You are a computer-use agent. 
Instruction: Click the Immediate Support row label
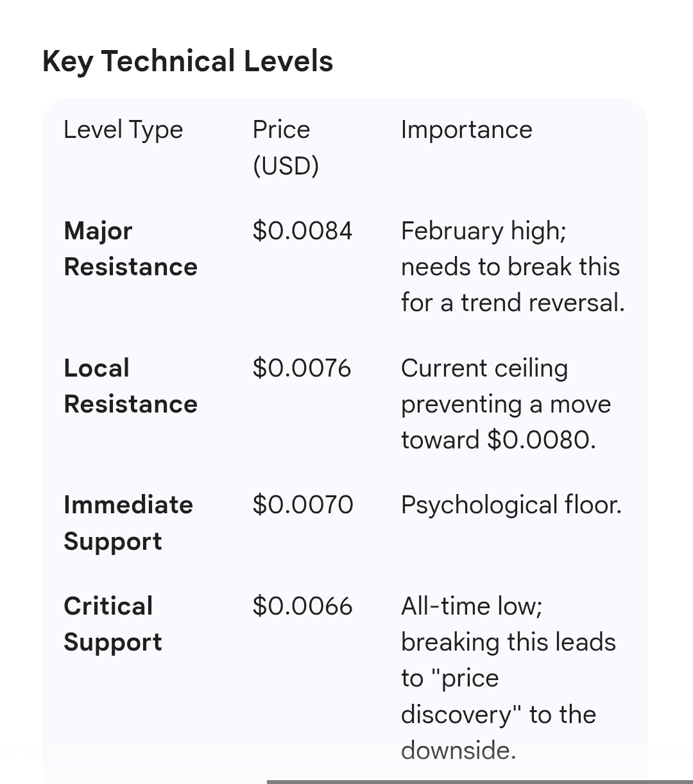pos(128,523)
